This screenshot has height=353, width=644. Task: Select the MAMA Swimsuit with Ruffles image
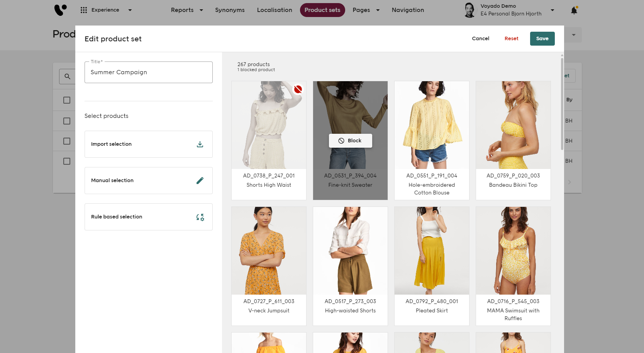[513, 251]
